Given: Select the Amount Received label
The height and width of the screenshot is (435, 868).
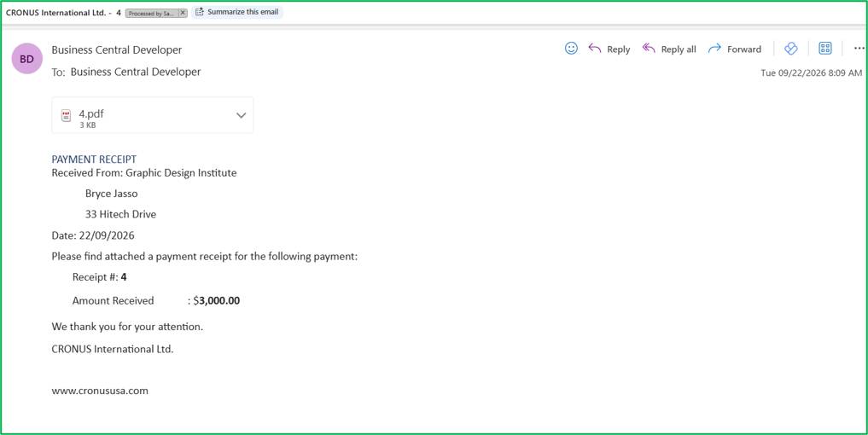Looking at the screenshot, I should point(113,301).
